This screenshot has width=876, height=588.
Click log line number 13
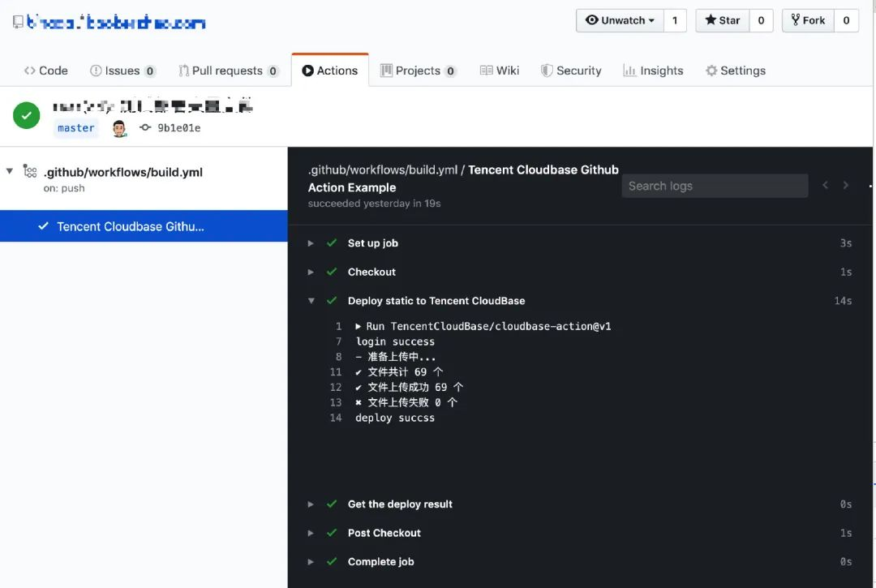(335, 402)
